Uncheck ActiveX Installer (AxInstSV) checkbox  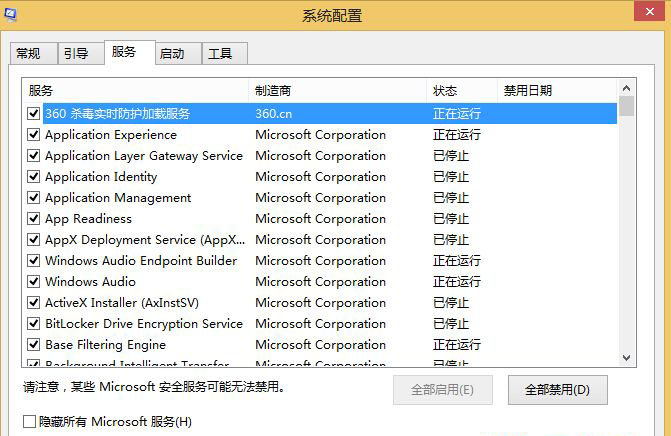pyautogui.click(x=33, y=302)
